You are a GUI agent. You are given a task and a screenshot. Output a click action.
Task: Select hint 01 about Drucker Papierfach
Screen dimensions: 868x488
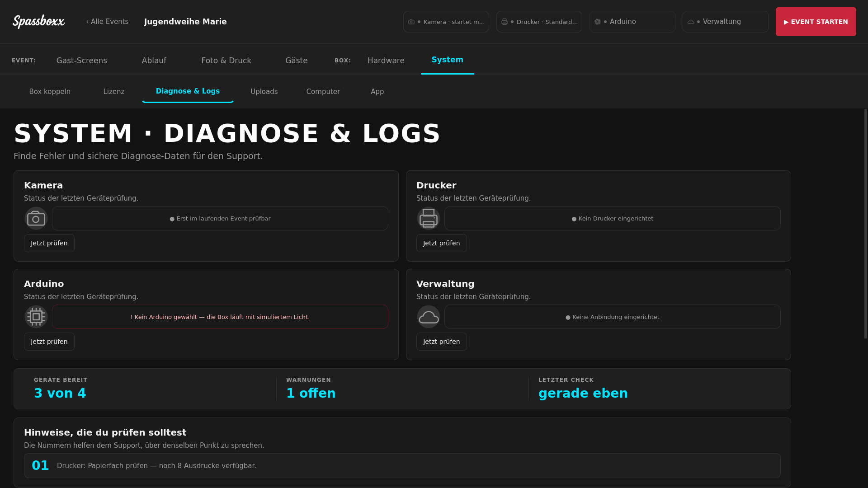coord(402,466)
